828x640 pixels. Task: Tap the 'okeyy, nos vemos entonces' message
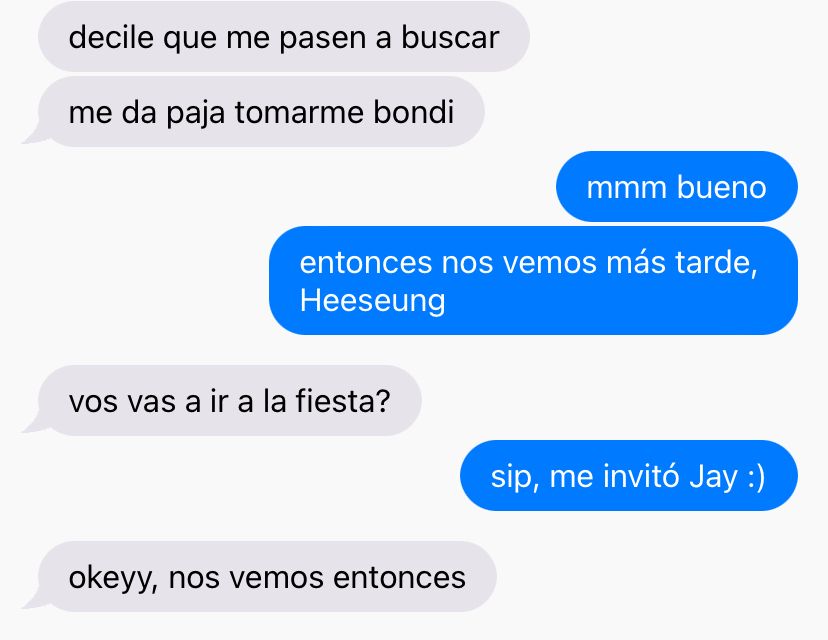267,577
